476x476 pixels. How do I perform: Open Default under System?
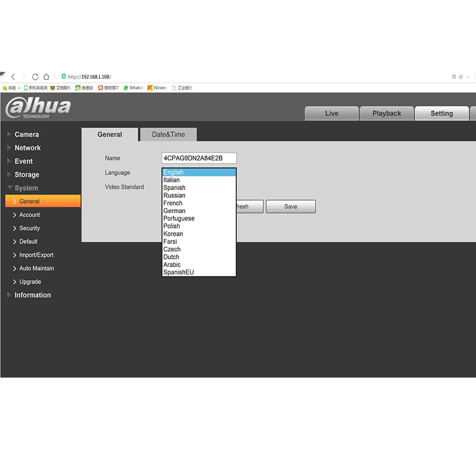pos(25,242)
